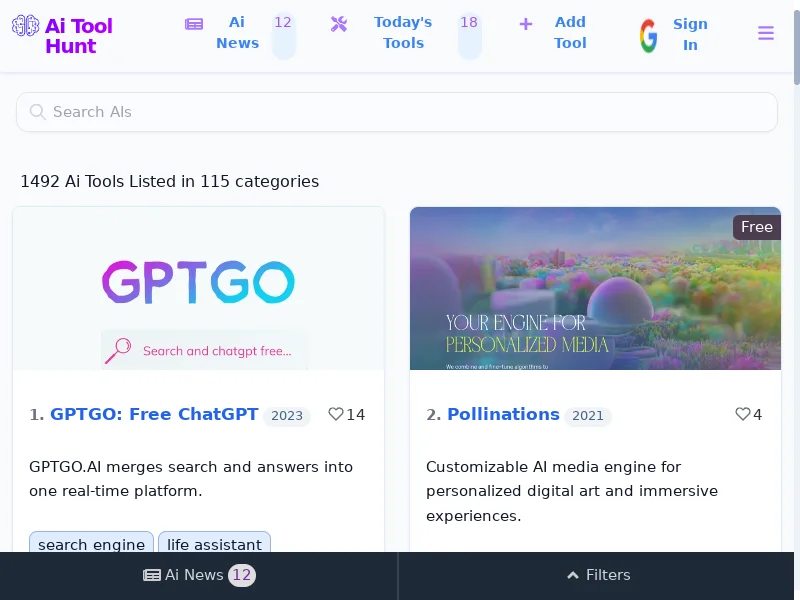Open Today's Tools in the header
The height and width of the screenshot is (600, 800).
tap(403, 33)
